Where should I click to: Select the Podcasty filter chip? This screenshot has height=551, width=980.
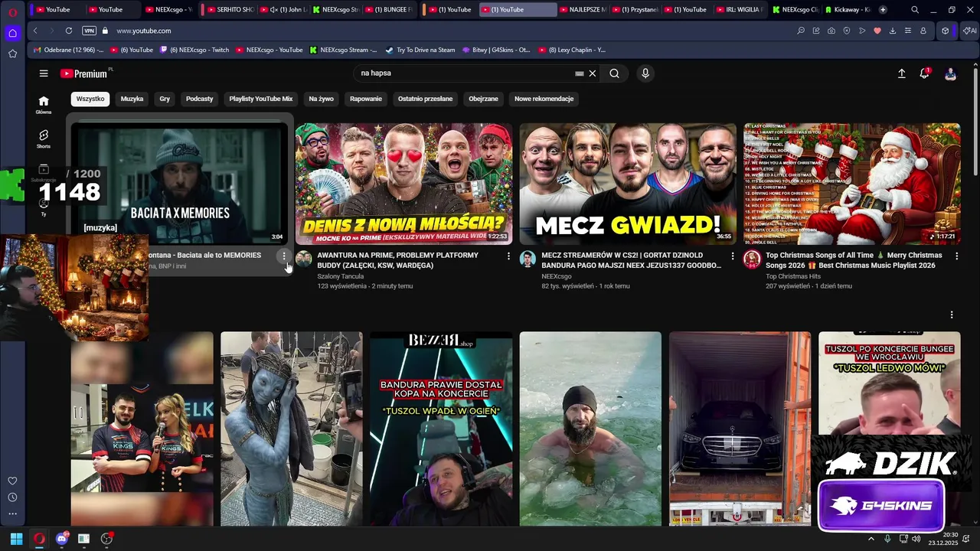(x=199, y=99)
